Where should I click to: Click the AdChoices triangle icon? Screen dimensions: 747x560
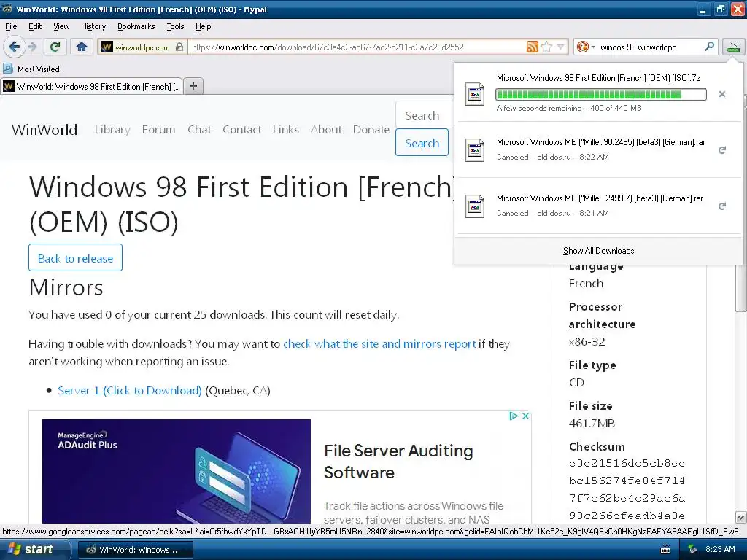pyautogui.click(x=513, y=416)
